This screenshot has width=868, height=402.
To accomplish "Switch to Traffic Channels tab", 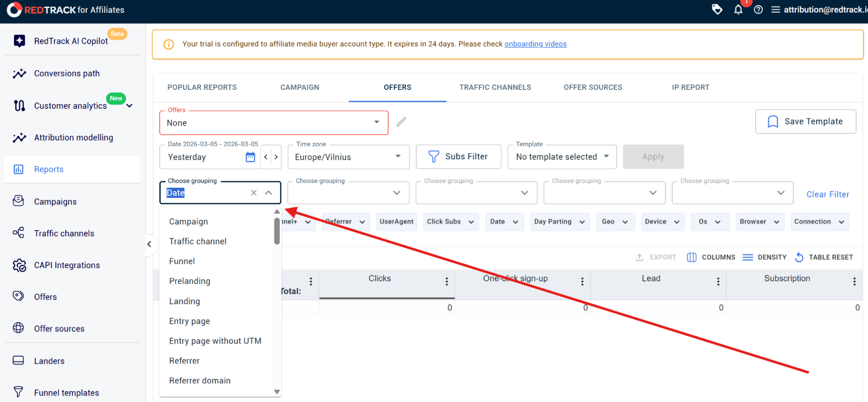I will [x=495, y=87].
